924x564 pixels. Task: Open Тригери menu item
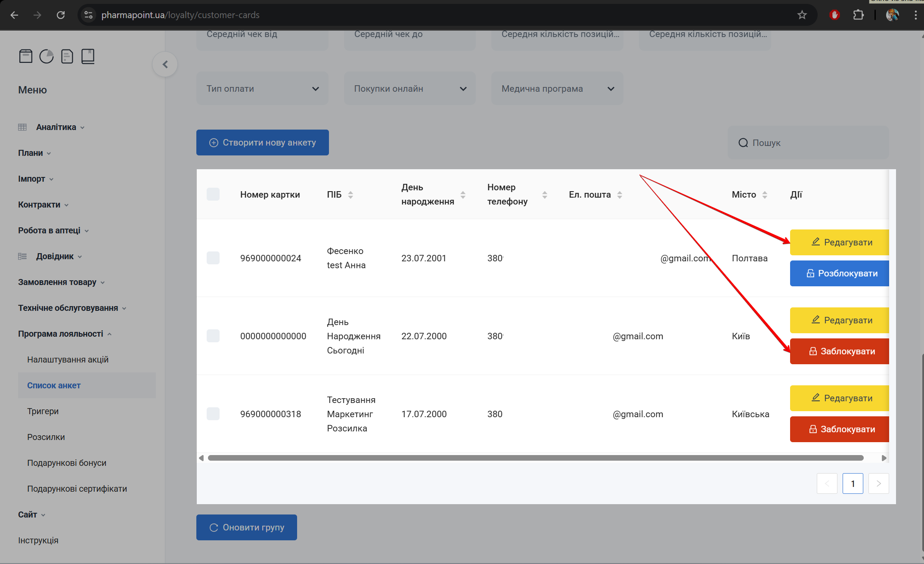pos(43,412)
